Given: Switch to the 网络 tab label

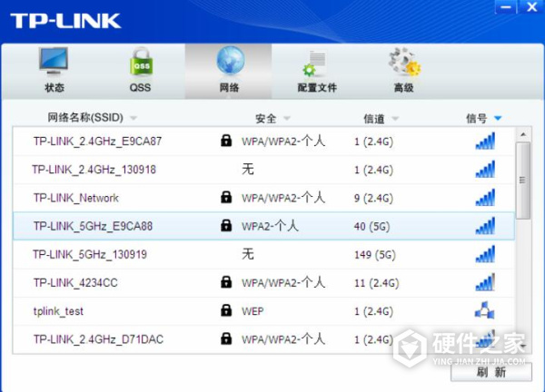Looking at the screenshot, I should [x=230, y=87].
